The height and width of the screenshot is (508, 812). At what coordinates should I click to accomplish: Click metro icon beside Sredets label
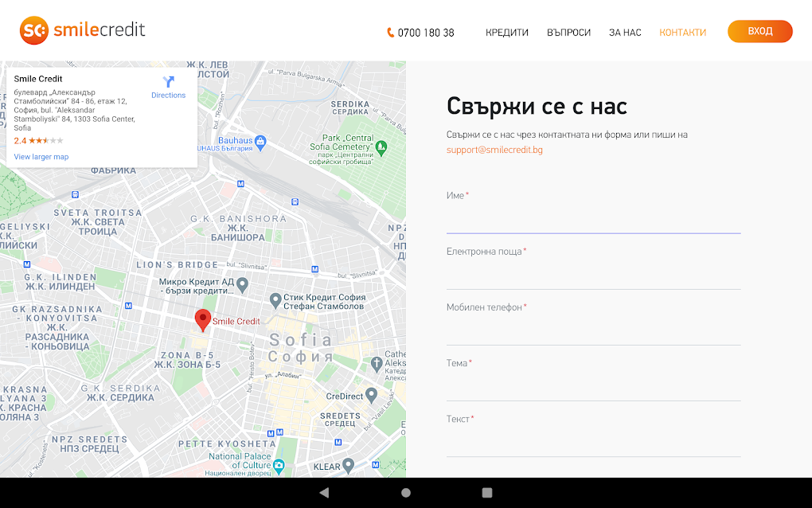pos(338,442)
